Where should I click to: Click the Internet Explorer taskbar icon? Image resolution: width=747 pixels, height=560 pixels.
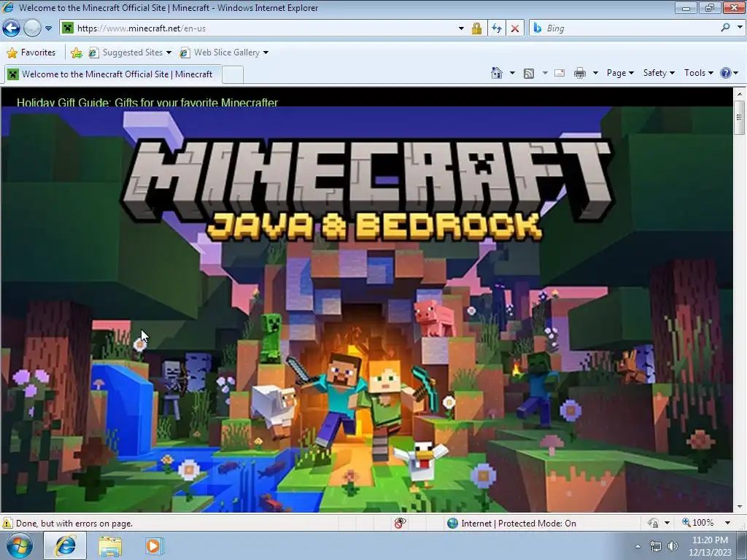[x=65, y=545]
